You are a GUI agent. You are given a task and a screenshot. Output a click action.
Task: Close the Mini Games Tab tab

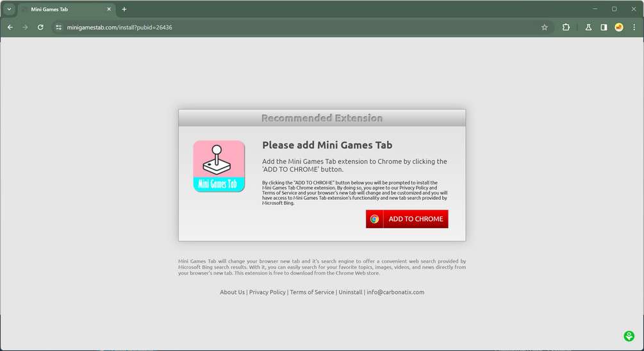(109, 9)
